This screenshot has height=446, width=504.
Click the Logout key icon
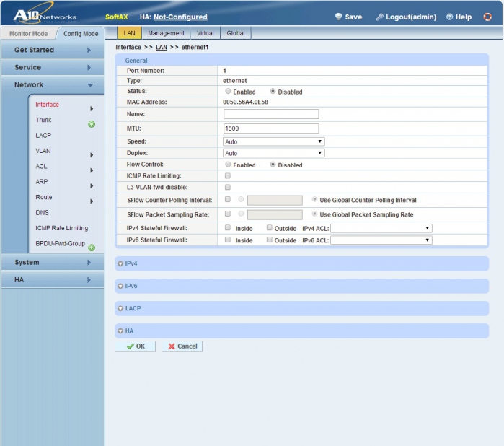[x=379, y=17]
